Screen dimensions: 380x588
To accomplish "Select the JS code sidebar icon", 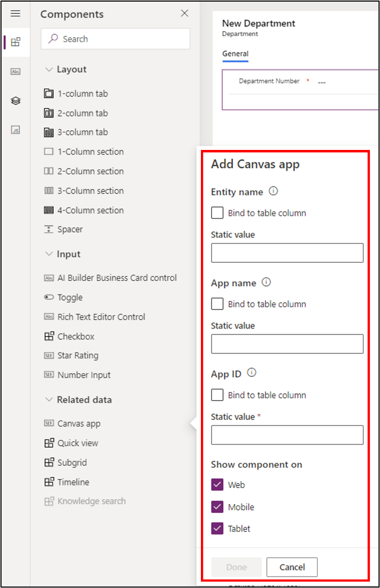I will 15,129.
